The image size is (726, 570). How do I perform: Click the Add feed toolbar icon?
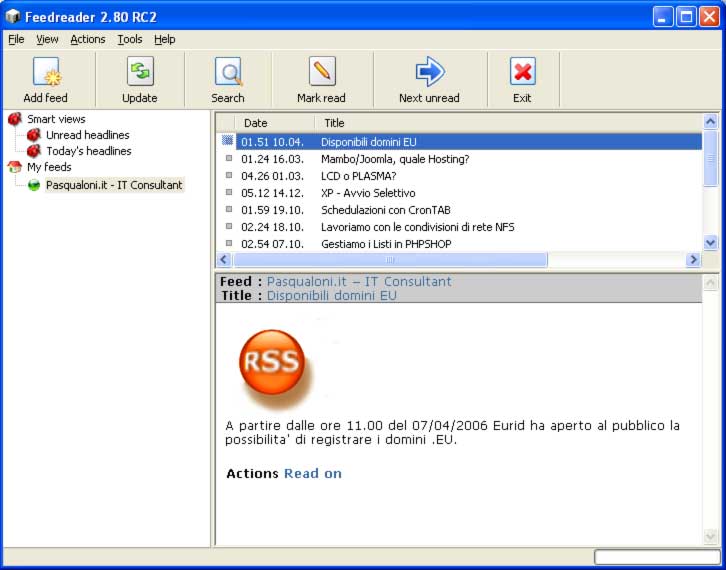[x=47, y=72]
